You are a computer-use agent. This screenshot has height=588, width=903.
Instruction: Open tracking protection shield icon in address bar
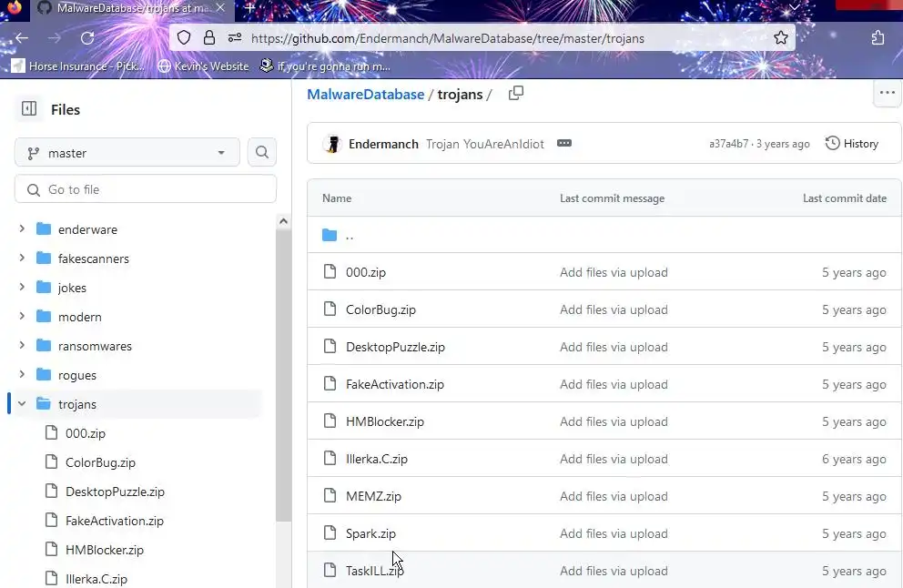184,38
